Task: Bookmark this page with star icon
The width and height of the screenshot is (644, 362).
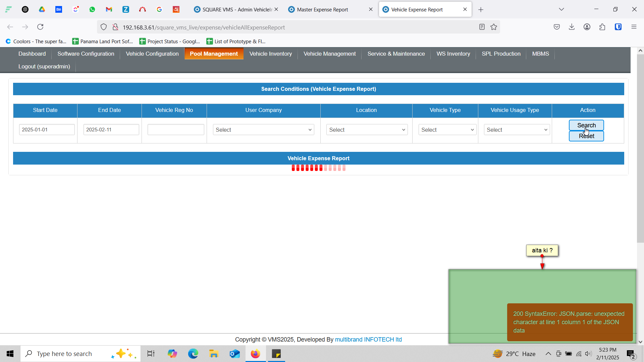Action: (494, 27)
